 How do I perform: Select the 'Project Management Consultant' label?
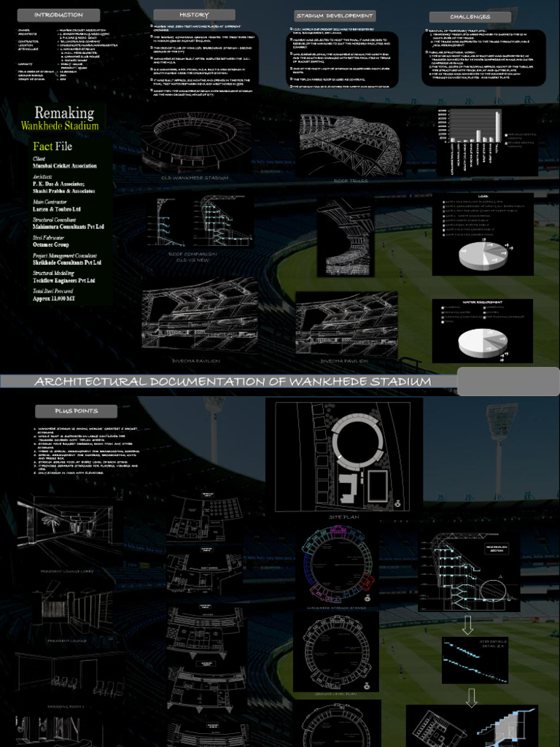(64, 255)
